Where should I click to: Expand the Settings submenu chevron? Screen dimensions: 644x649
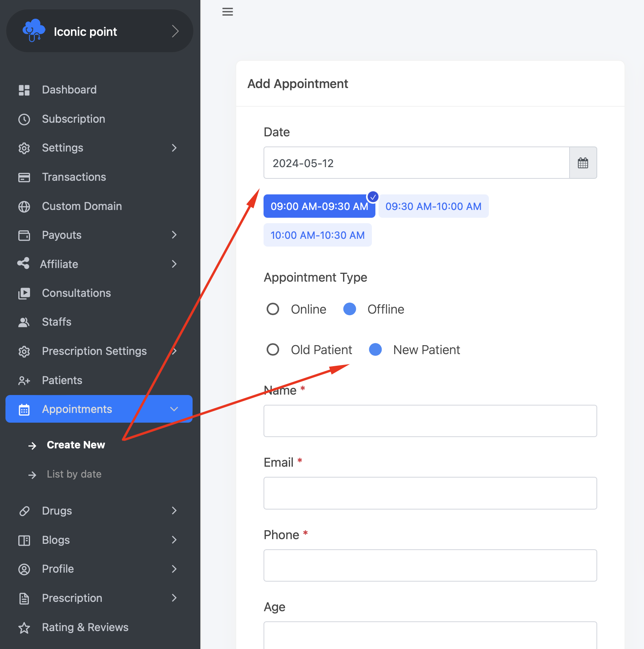click(x=174, y=148)
